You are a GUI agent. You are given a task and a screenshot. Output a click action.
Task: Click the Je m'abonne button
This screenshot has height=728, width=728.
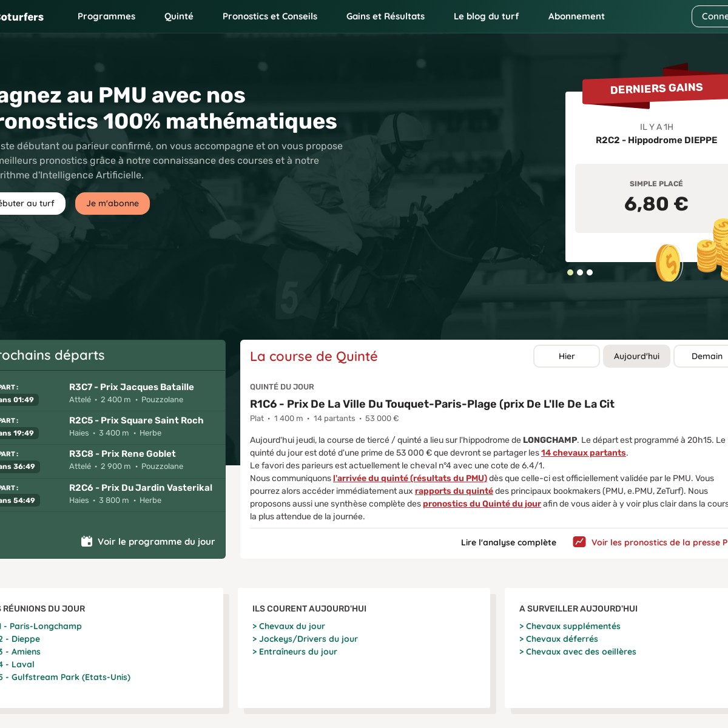113,203
